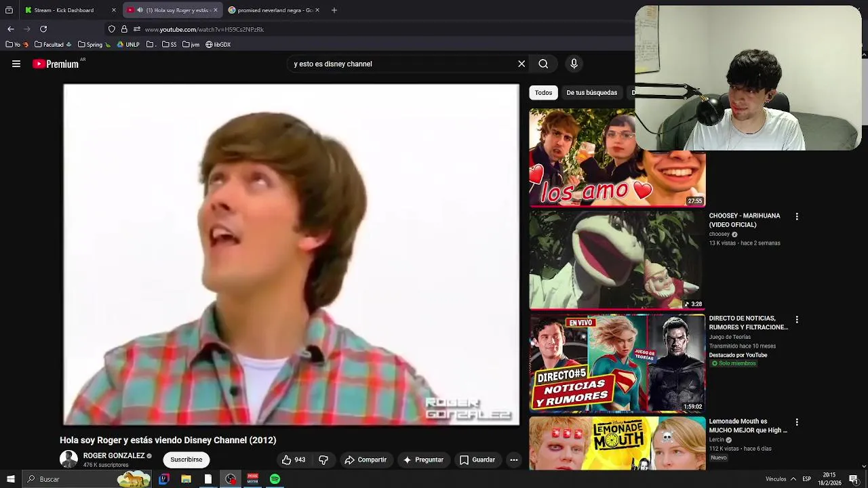This screenshot has width=868, height=488.
Task: Open more actions menu below the video
Action: (x=514, y=460)
